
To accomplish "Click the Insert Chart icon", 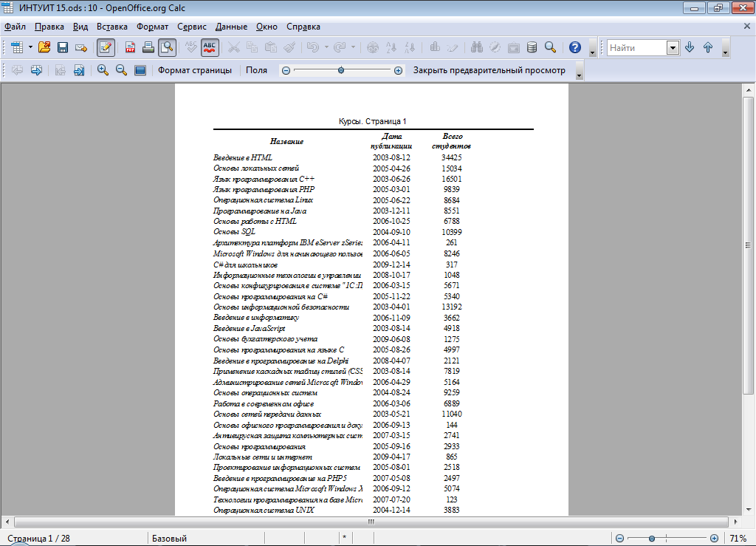I will coord(434,47).
